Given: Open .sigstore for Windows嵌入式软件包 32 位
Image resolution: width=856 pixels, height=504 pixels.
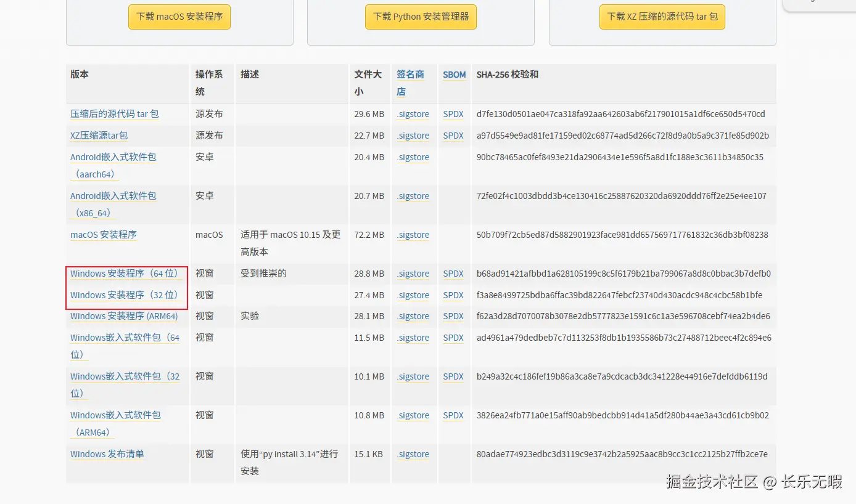Looking at the screenshot, I should click(413, 376).
